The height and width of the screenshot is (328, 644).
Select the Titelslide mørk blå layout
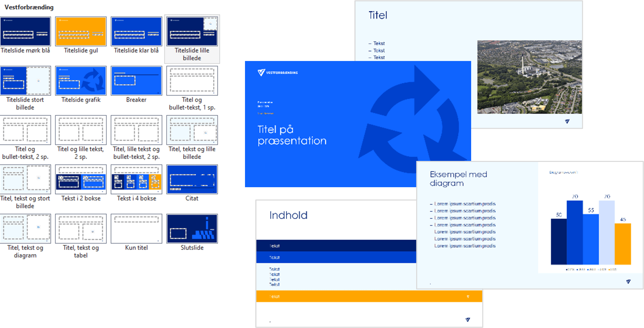click(x=25, y=31)
